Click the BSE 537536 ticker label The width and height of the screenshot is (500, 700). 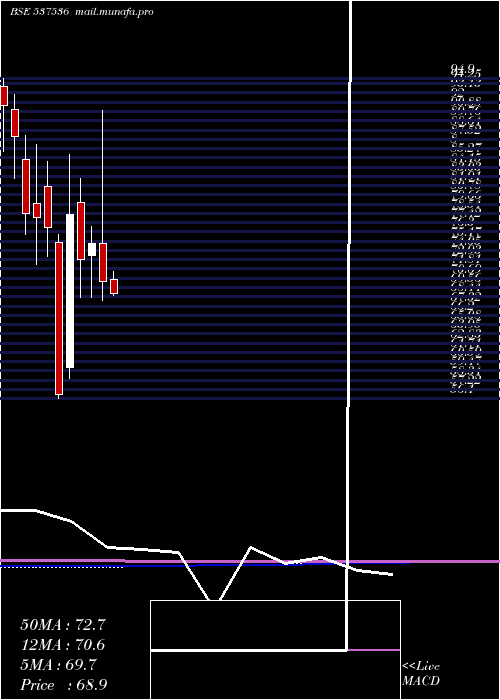(x=40, y=12)
